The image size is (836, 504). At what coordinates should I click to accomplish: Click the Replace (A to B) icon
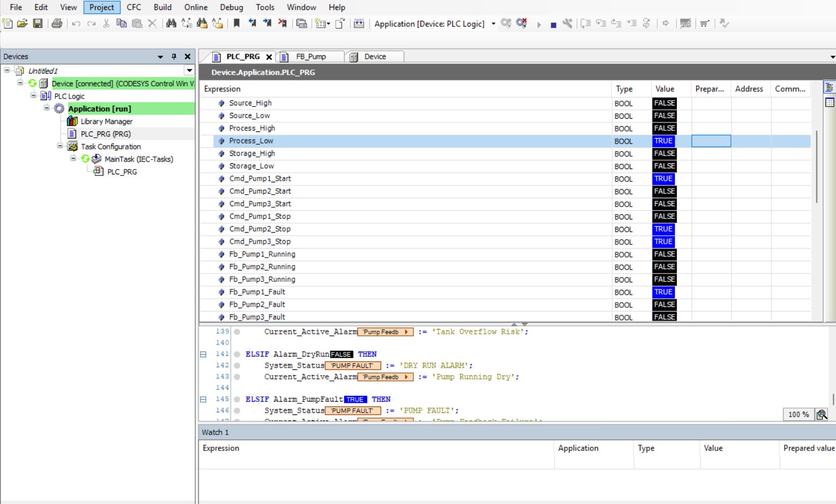tap(187, 23)
